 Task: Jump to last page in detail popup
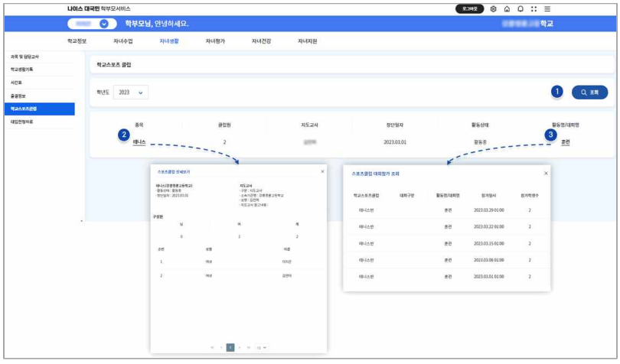tap(248, 347)
